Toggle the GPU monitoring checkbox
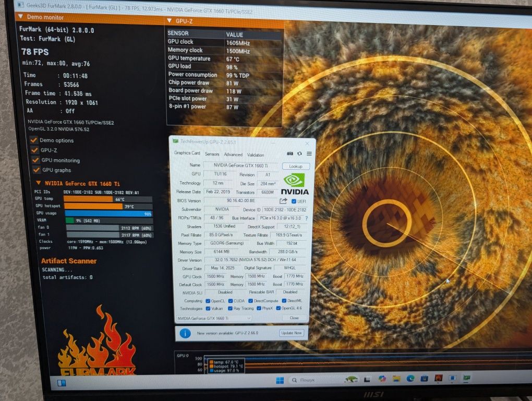This screenshot has width=532, height=401. pyautogui.click(x=35, y=160)
